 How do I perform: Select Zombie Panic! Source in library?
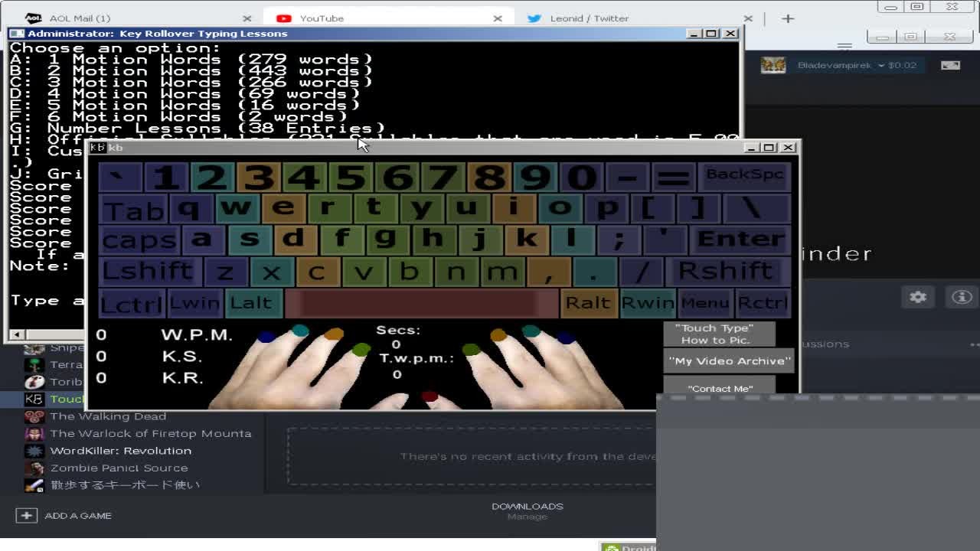(x=119, y=468)
